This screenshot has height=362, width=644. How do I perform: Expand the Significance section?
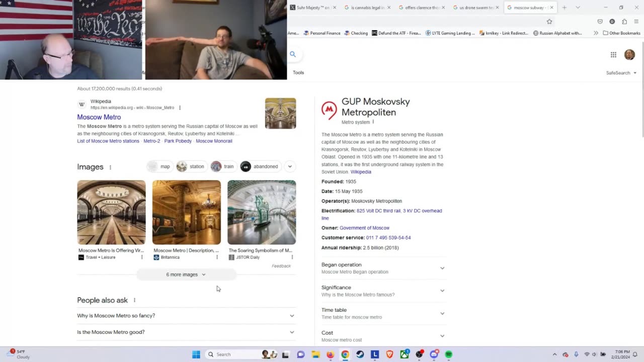tap(383, 291)
